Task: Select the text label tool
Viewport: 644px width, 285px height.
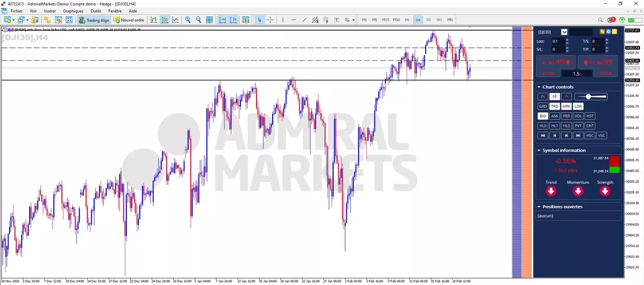Action: (337, 20)
